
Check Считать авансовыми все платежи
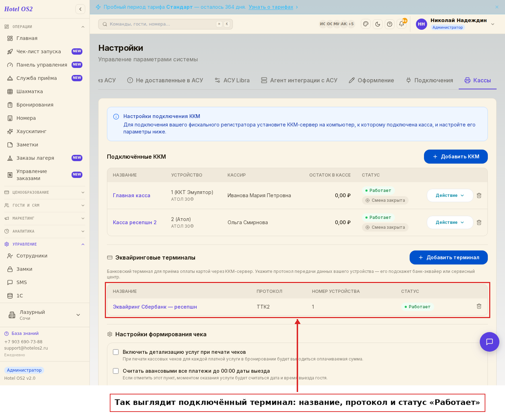(x=116, y=371)
